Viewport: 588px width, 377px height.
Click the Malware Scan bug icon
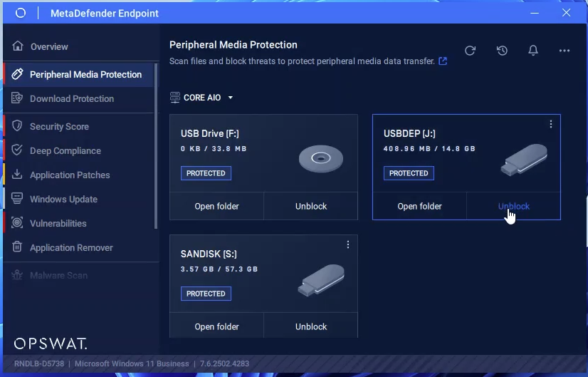(x=17, y=275)
